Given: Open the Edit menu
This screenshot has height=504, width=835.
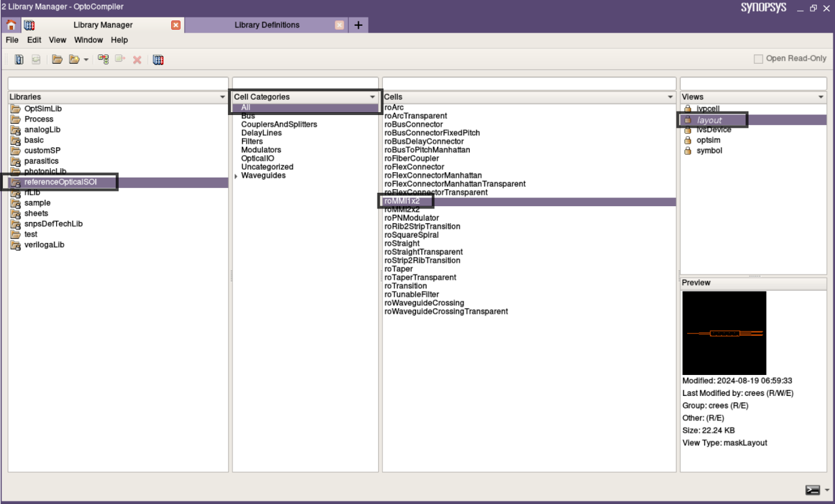Looking at the screenshot, I should click(34, 40).
